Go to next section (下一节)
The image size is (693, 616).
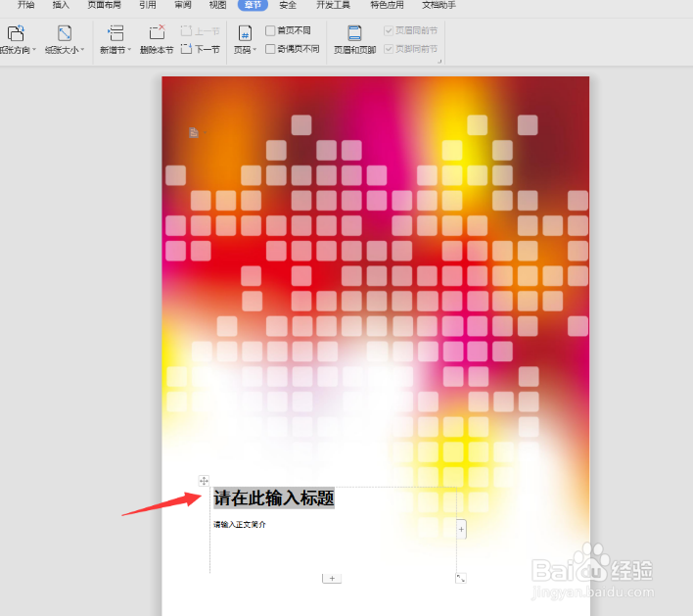point(201,49)
